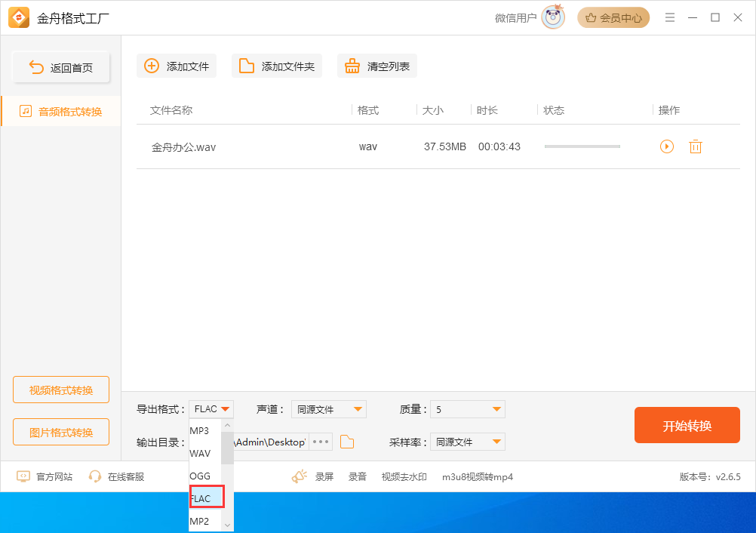Clear the list with 清空列表
The height and width of the screenshot is (533, 756).
click(x=377, y=66)
